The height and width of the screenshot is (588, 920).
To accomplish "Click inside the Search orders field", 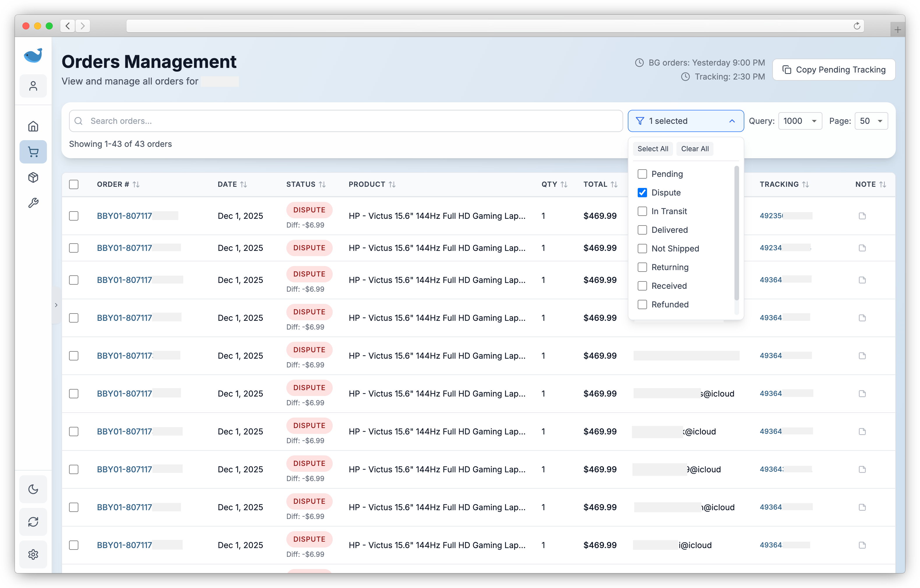I will pyautogui.click(x=267, y=121).
